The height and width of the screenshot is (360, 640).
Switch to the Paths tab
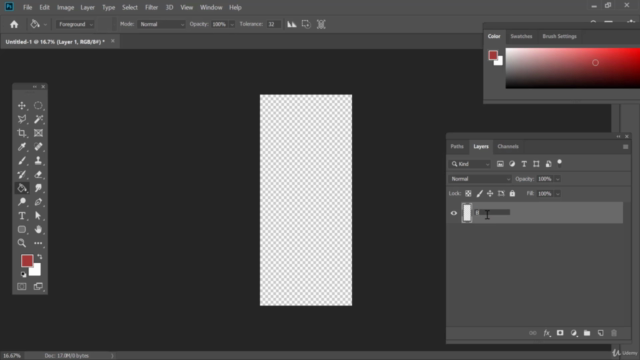pyautogui.click(x=457, y=147)
